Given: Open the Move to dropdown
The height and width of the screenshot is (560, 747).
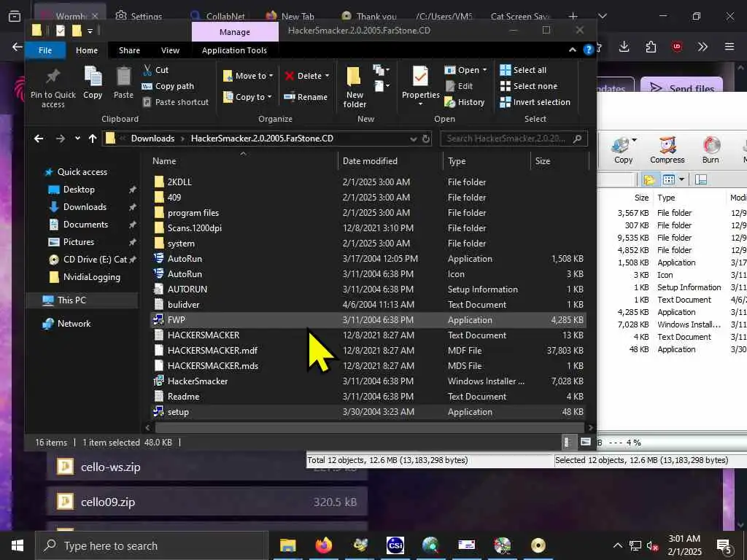Looking at the screenshot, I should pos(248,76).
